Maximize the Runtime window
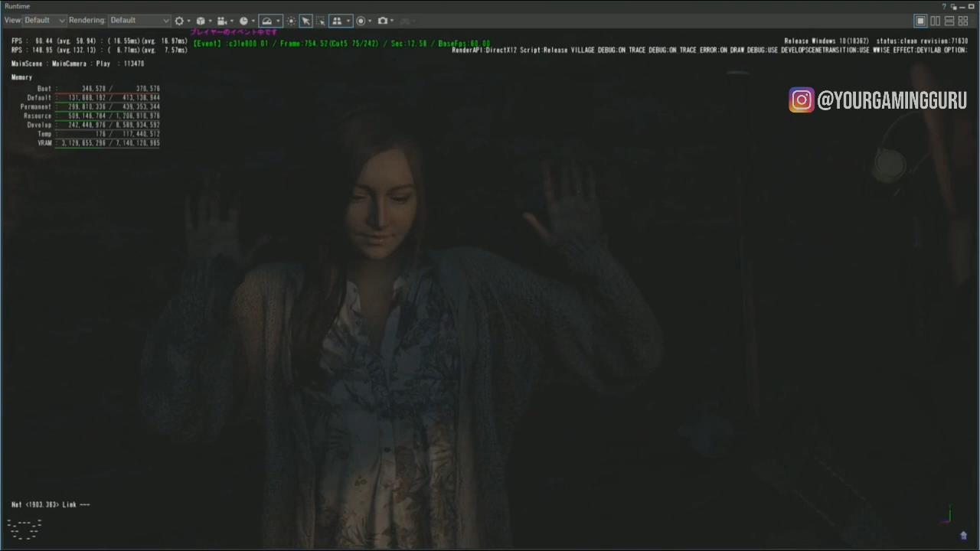The image size is (980, 551). (972, 6)
